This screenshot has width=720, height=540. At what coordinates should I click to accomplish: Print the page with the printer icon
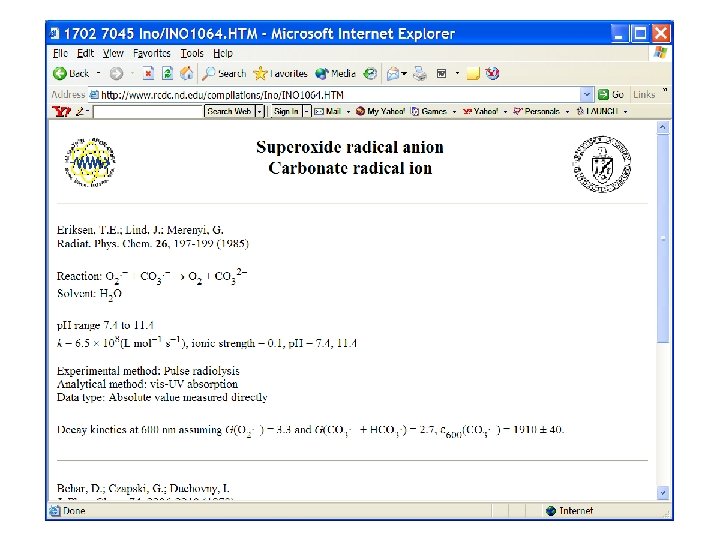420,73
